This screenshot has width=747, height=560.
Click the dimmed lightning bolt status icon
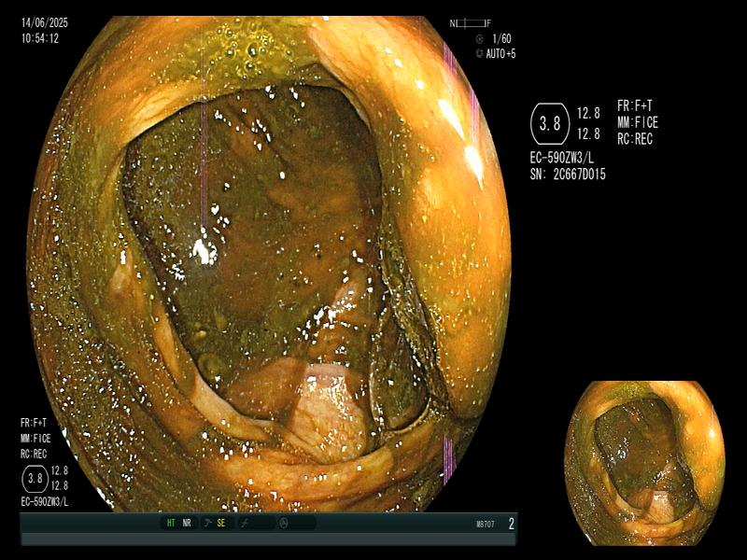245,523
